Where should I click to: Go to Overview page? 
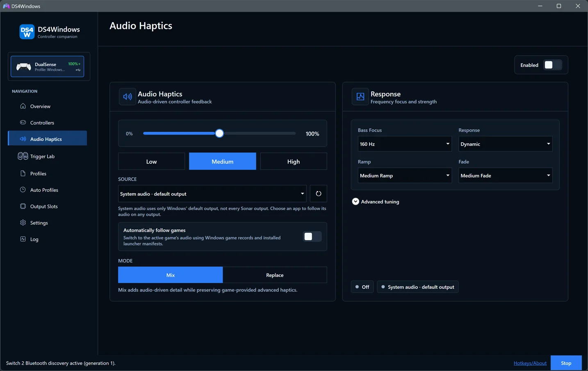pyautogui.click(x=47, y=106)
